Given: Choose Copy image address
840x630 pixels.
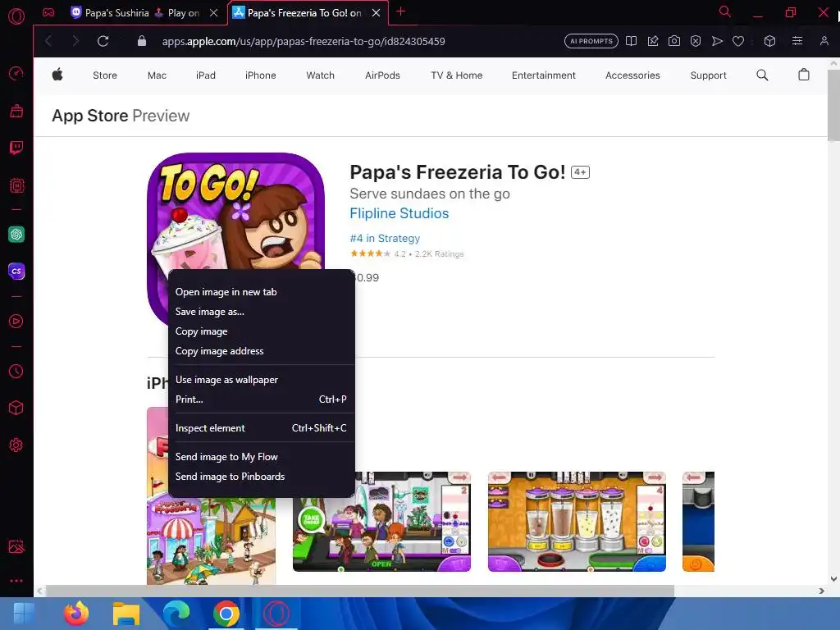Looking at the screenshot, I should pyautogui.click(x=261, y=351).
